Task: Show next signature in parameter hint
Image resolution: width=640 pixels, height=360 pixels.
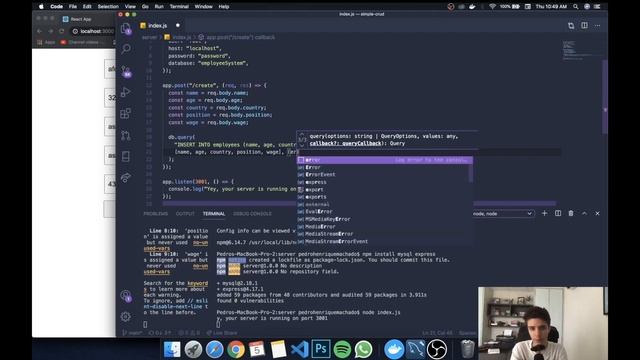Action: click(302, 145)
